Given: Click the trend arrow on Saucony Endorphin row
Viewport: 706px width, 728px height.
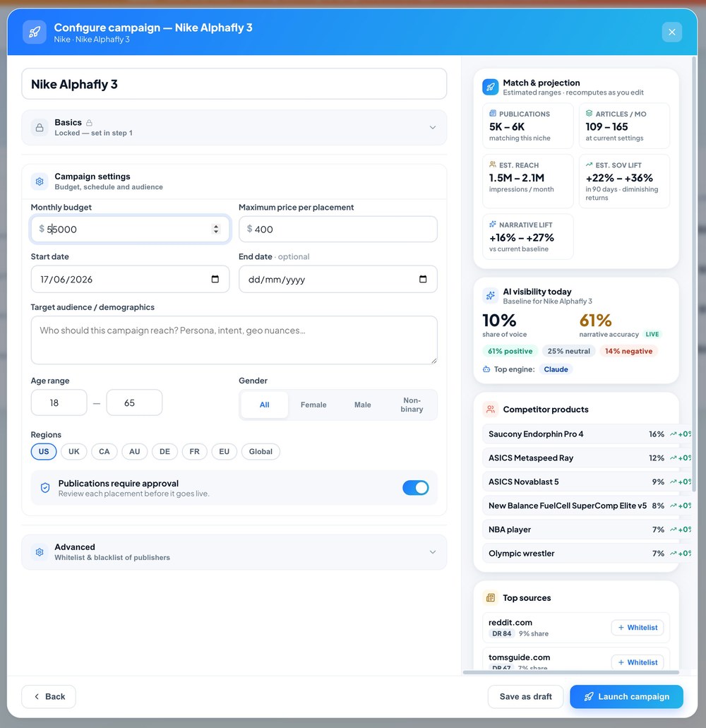Looking at the screenshot, I should pos(673,434).
